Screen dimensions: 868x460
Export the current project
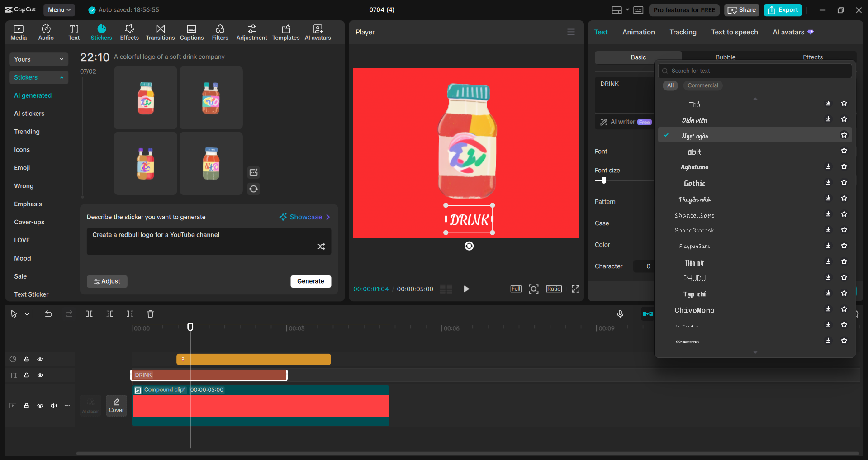click(x=782, y=9)
